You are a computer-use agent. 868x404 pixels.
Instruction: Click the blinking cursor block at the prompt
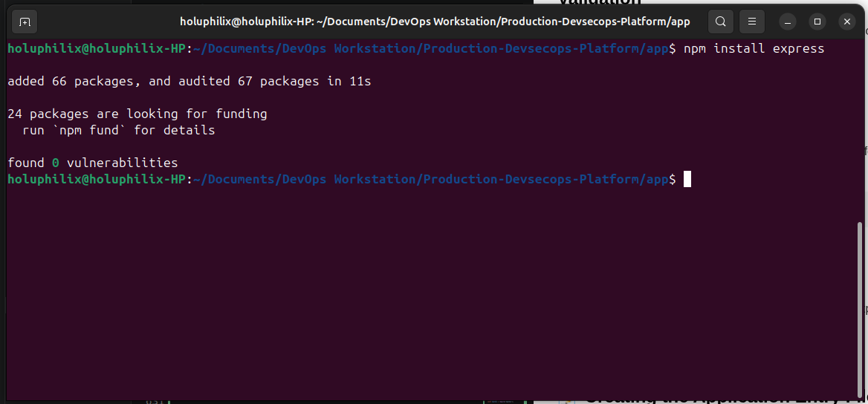pyautogui.click(x=687, y=179)
